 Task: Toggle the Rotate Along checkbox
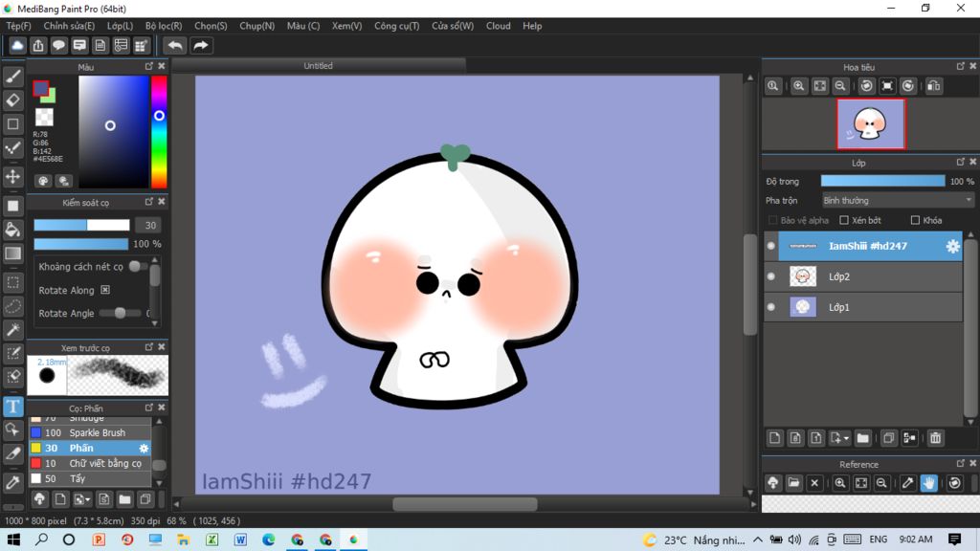tap(105, 290)
